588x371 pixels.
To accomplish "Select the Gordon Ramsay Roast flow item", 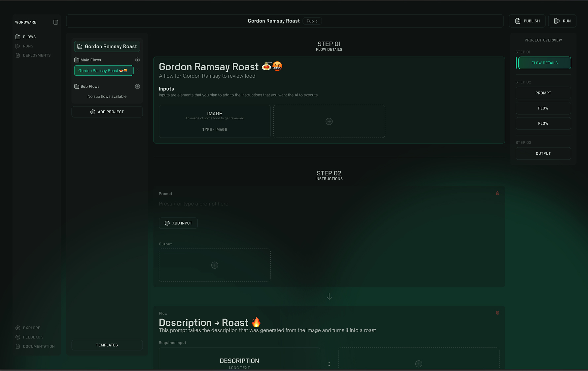I will [x=104, y=70].
